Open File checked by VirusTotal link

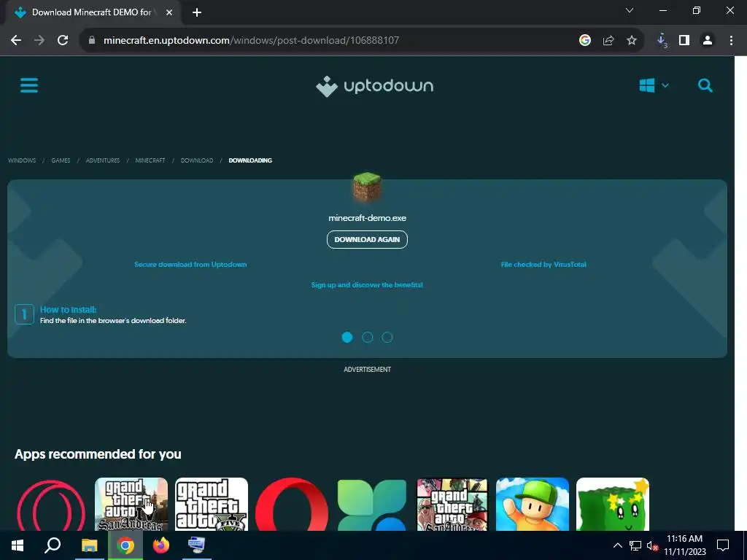point(543,264)
